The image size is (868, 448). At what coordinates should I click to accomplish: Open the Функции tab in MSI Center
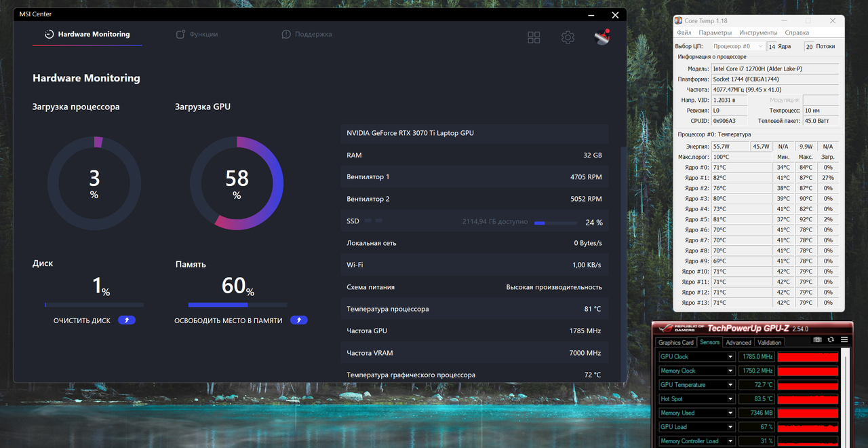197,34
